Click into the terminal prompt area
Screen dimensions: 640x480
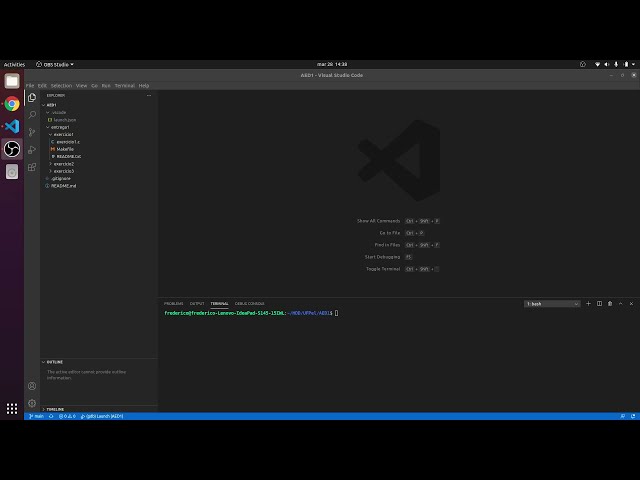(x=336, y=313)
